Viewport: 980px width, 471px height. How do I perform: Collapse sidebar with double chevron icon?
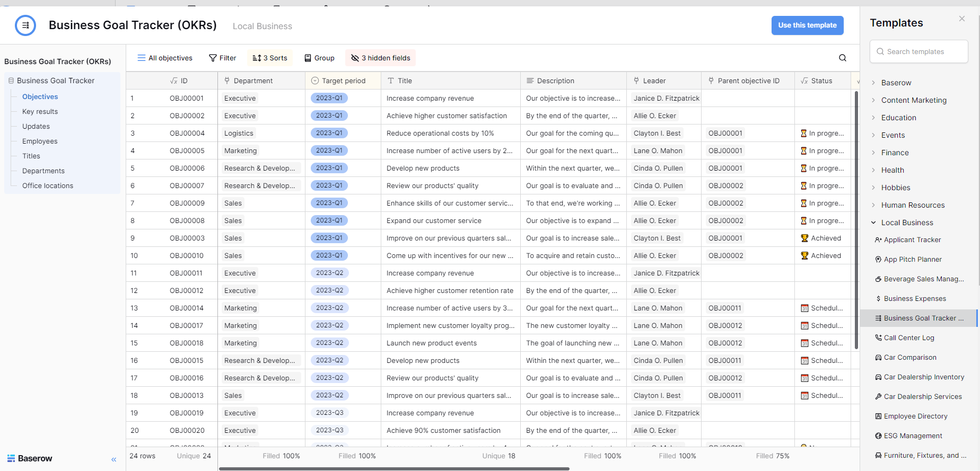pyautogui.click(x=113, y=459)
